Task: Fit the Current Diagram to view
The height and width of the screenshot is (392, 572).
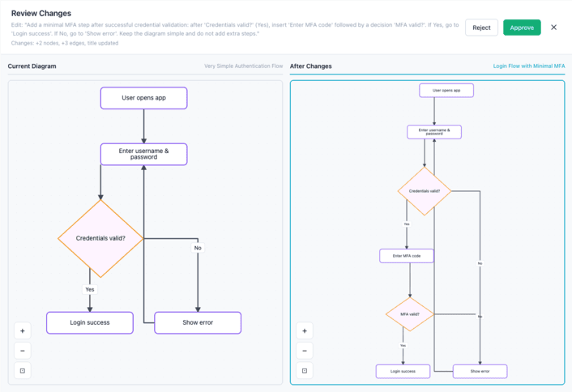Action: (x=23, y=371)
